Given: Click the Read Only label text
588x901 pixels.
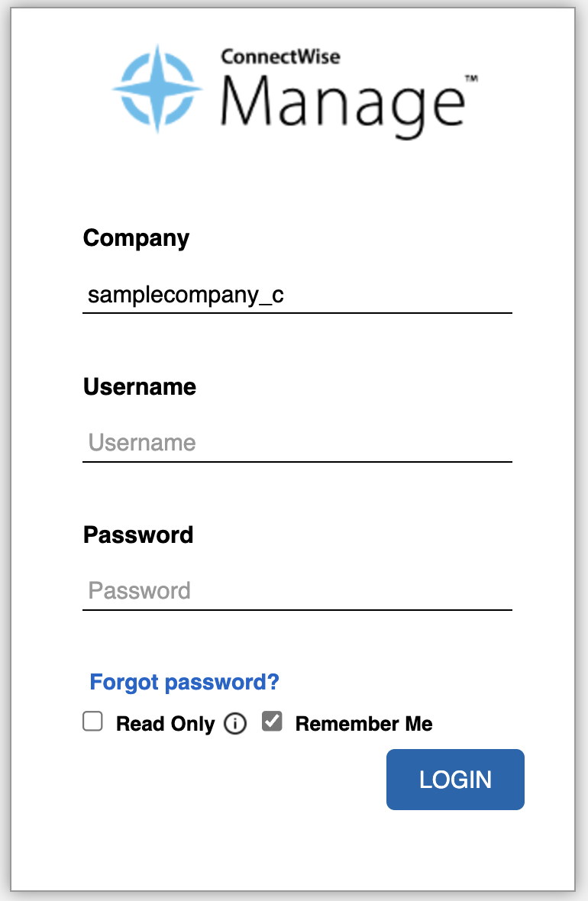Looking at the screenshot, I should click(166, 723).
